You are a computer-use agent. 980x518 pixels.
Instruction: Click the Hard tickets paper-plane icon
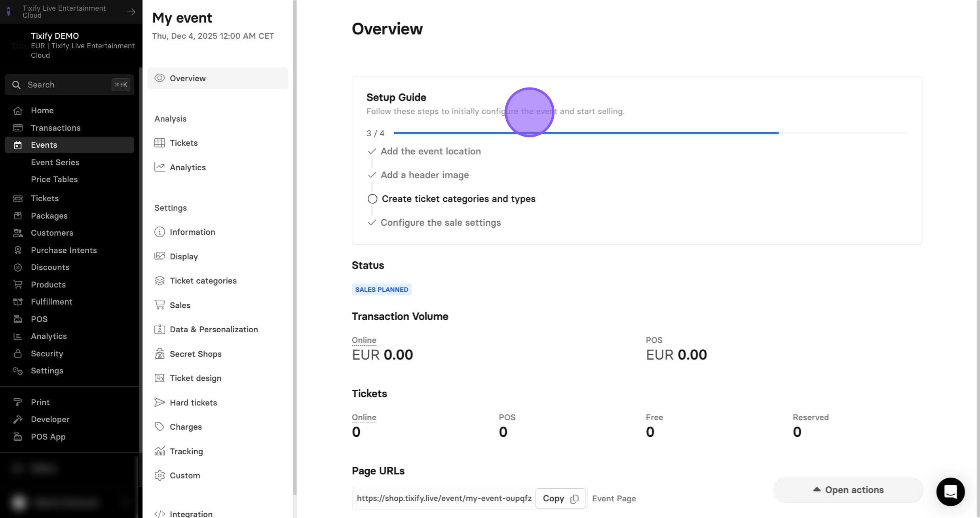coord(160,403)
